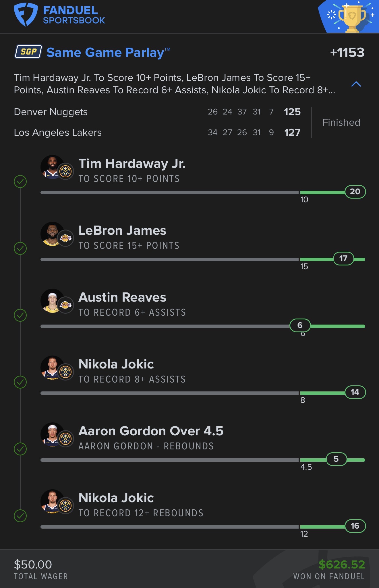Click the green checkmark for Tim Hardaway Jr.
This screenshot has height=588, width=379.
pyautogui.click(x=20, y=181)
